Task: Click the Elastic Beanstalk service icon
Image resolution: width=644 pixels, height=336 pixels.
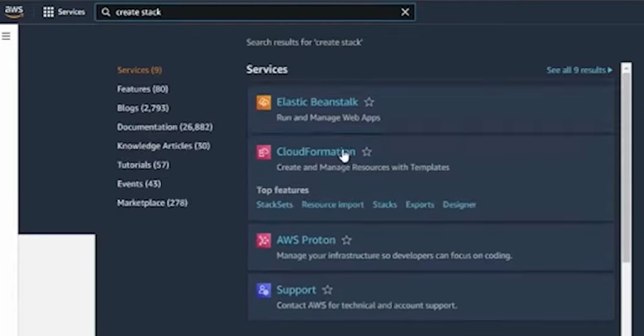Action: [x=264, y=102]
